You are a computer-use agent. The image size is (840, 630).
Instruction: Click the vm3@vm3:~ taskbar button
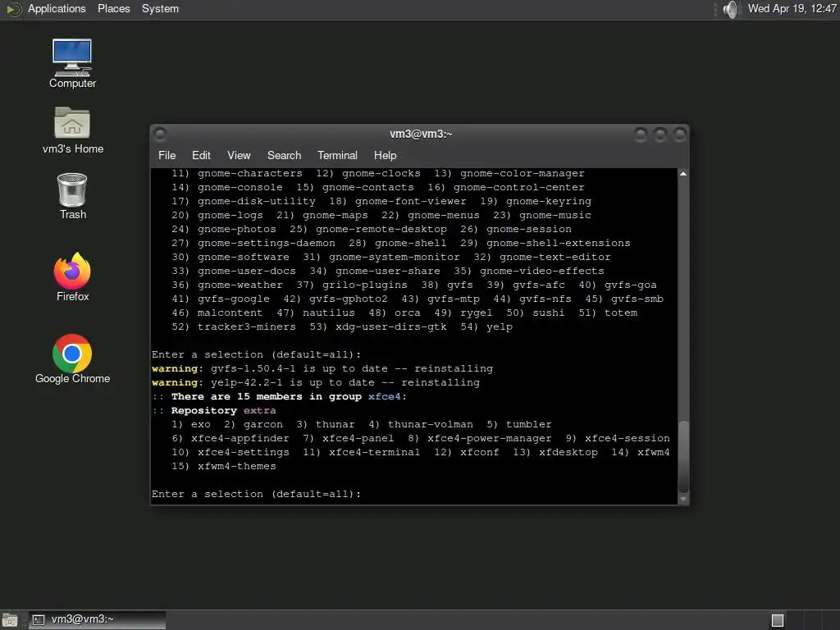pyautogui.click(x=97, y=620)
